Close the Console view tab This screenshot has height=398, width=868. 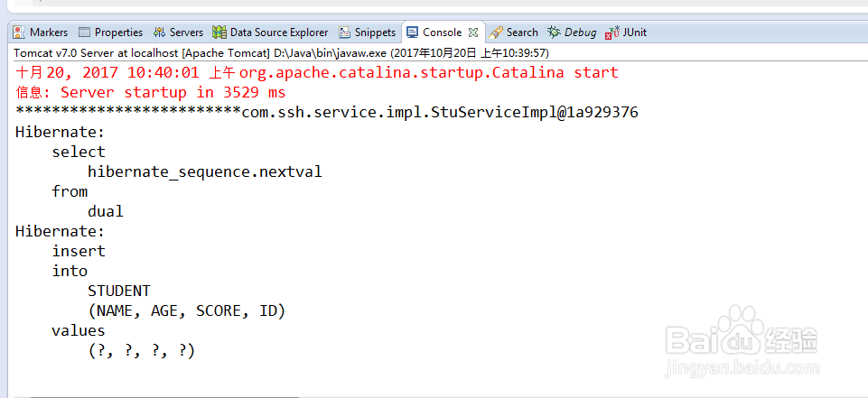472,32
